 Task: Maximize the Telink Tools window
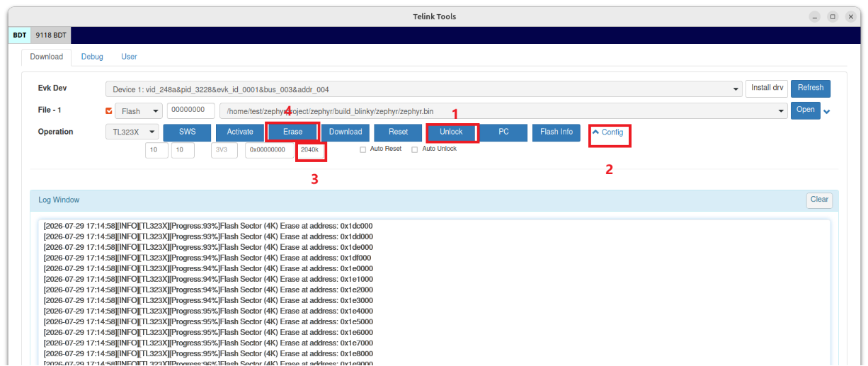(x=833, y=16)
